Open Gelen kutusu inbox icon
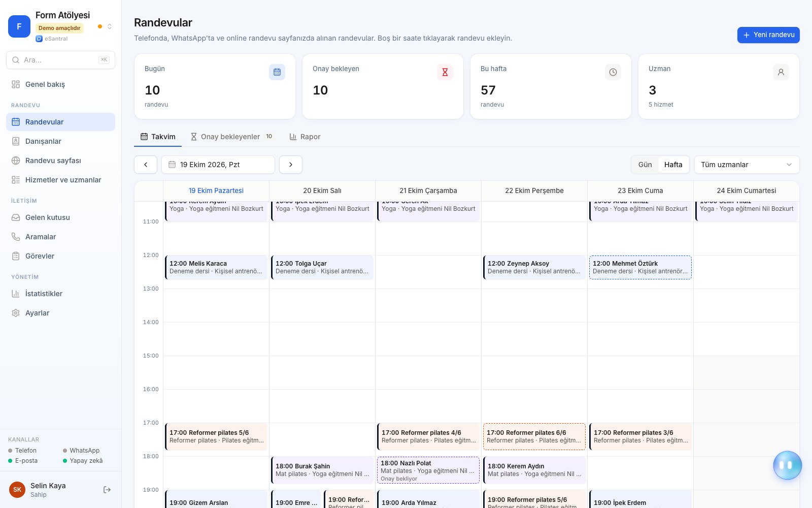Screen dimensions: 812x508 (16, 217)
